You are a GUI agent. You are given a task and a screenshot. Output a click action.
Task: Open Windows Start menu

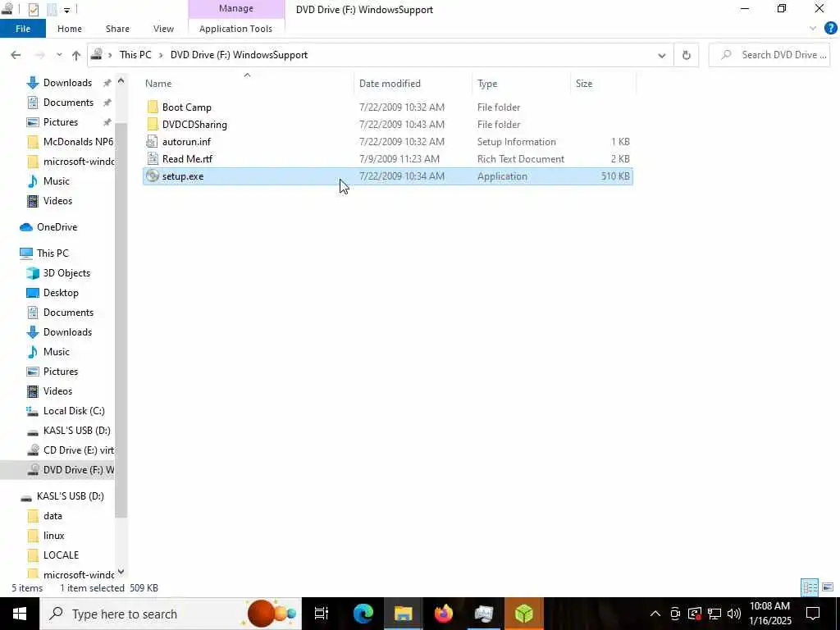pos(20,614)
